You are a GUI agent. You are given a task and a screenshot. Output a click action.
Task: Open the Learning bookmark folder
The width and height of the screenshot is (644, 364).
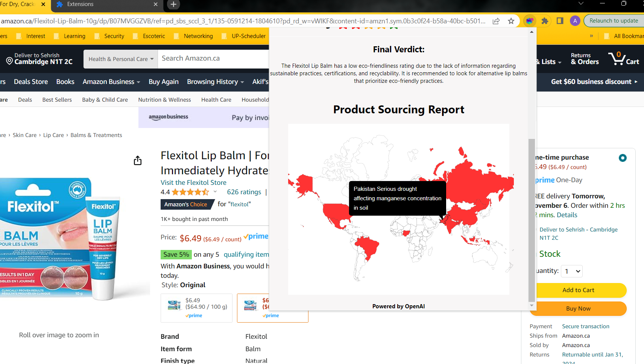click(x=70, y=36)
